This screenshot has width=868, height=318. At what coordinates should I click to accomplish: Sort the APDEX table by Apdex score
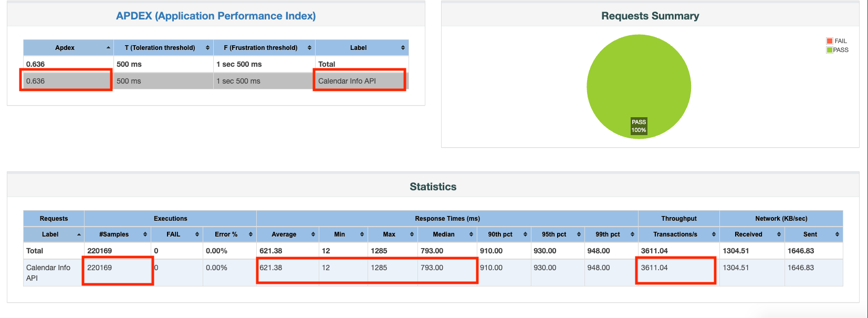[68, 48]
